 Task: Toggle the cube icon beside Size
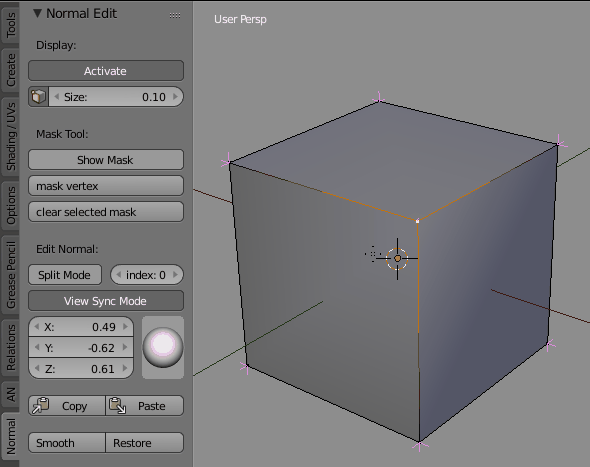point(38,97)
